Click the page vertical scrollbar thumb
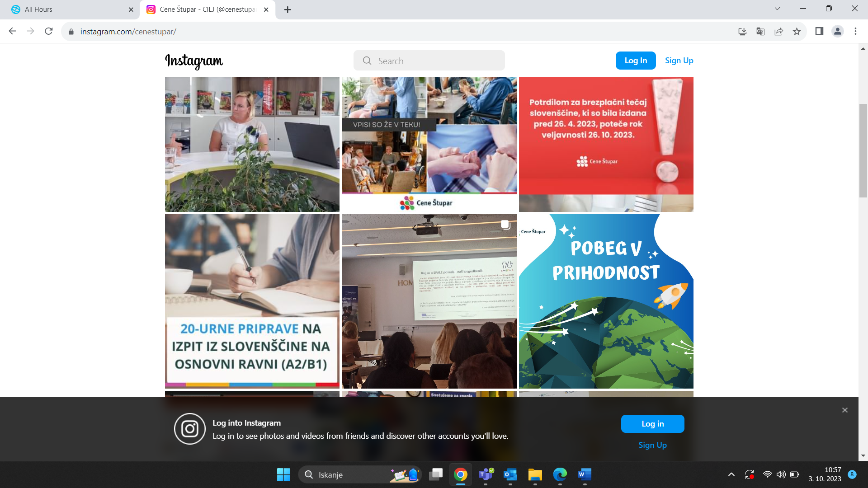Image resolution: width=868 pixels, height=488 pixels. pyautogui.click(x=863, y=150)
